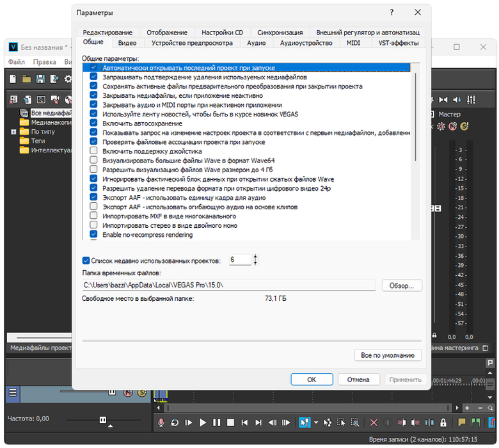The height and width of the screenshot is (448, 499).
Task: Click the 'Частота' rate slider handle
Action: pos(103,420)
